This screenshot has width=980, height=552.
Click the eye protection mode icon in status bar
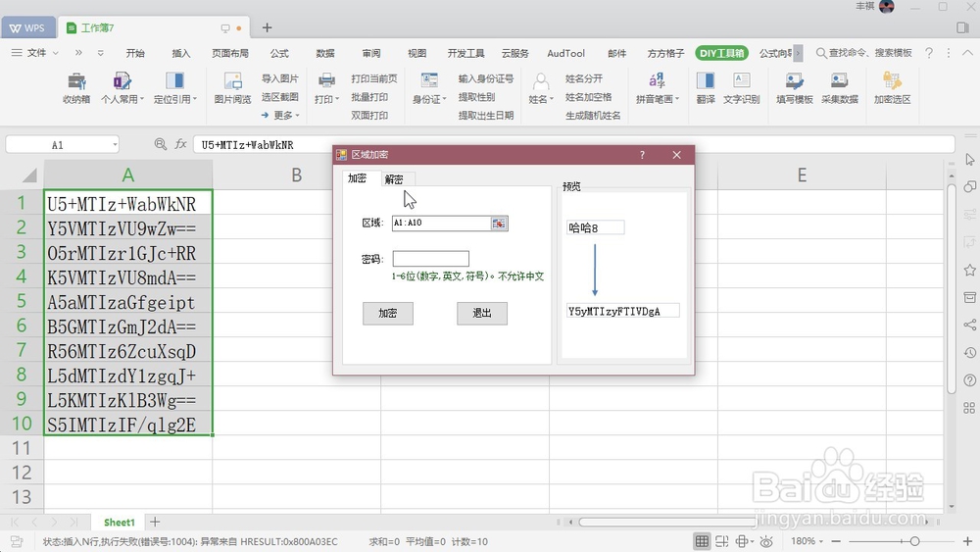coord(766,541)
